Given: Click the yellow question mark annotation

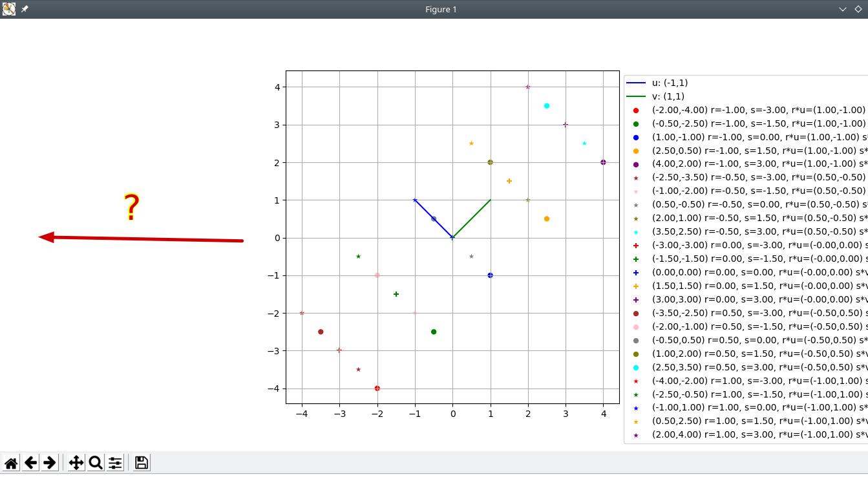Looking at the screenshot, I should [x=131, y=208].
